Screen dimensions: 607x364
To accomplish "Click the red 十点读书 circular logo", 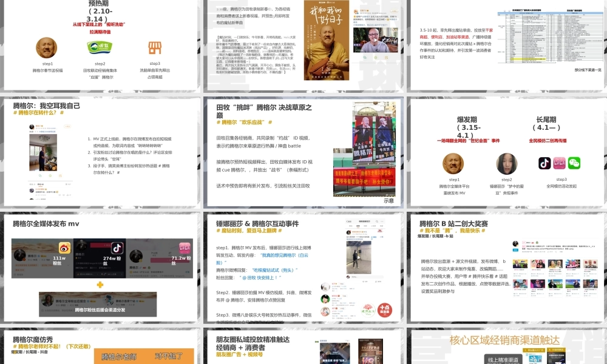I will pyautogui.click(x=385, y=310).
